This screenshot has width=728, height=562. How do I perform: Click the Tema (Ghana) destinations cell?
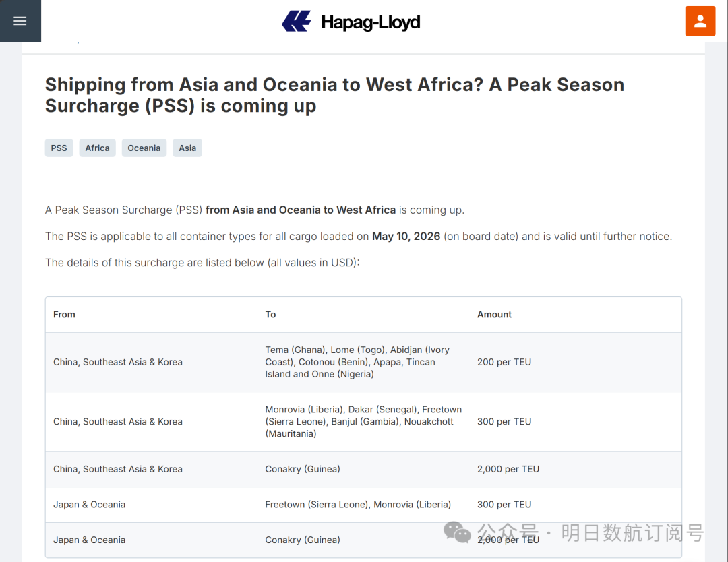(357, 362)
